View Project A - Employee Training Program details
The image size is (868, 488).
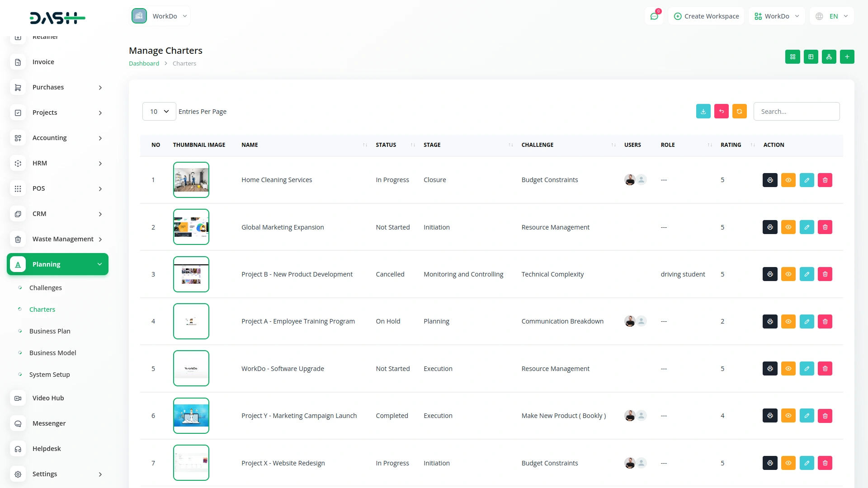(x=788, y=322)
